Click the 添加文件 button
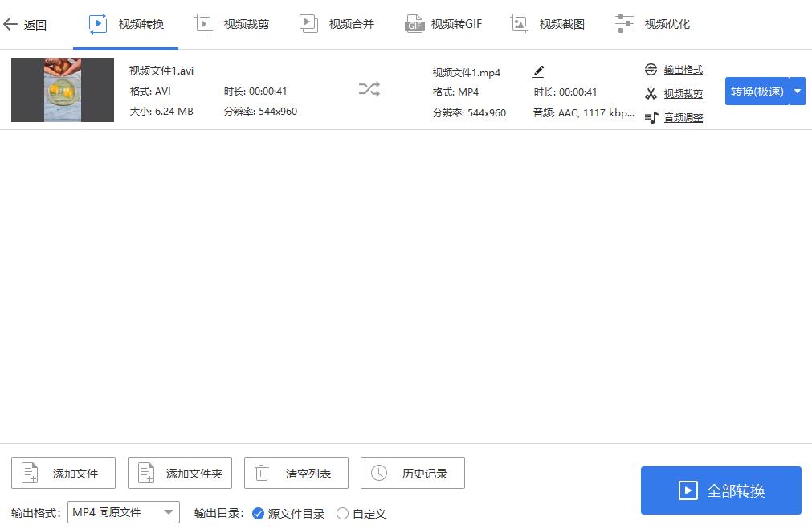Viewport: 812px width, 529px height. click(63, 474)
